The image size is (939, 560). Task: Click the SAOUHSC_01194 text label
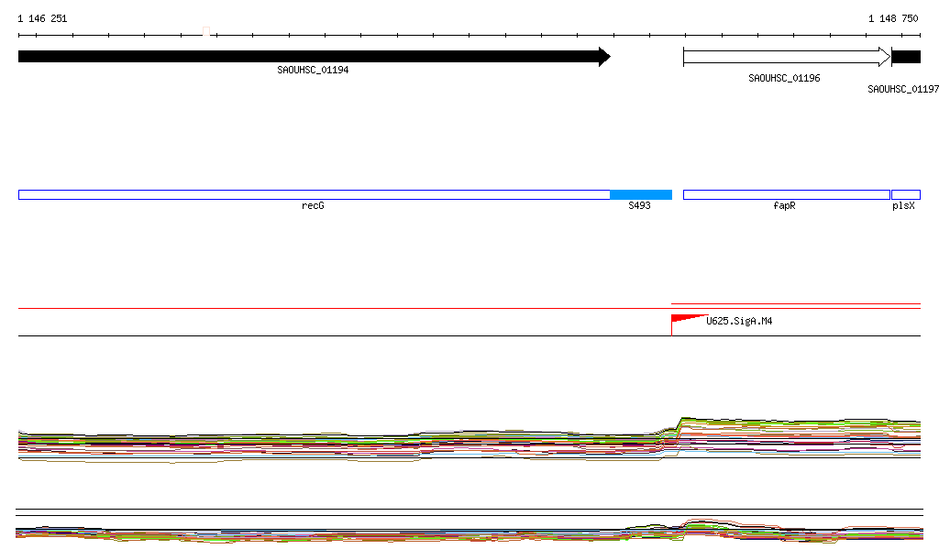313,71
